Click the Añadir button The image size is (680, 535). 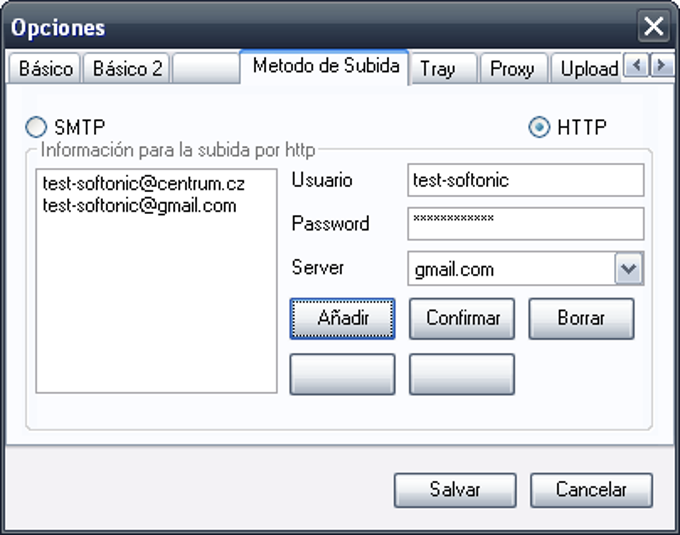342,318
